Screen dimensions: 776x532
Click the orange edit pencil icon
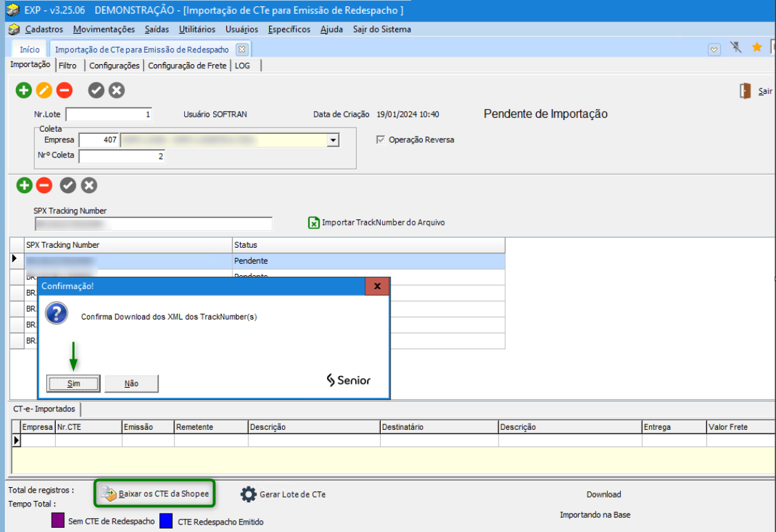tap(44, 90)
